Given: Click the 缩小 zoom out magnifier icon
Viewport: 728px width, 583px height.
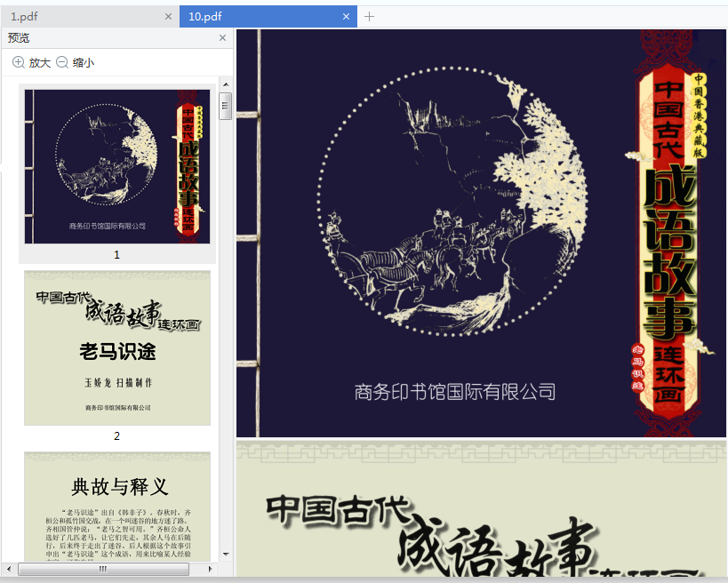Looking at the screenshot, I should (62, 62).
